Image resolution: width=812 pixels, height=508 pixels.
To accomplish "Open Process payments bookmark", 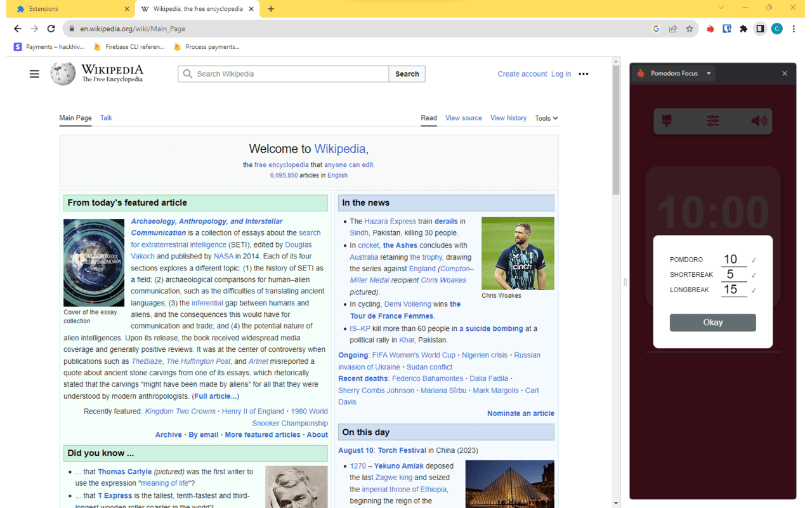I will [207, 46].
